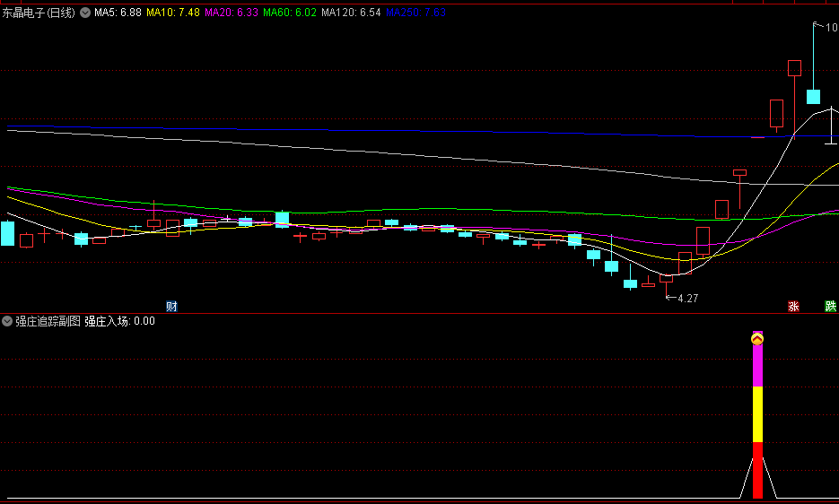Open the main chart indicator dropdown arrow

(x=85, y=13)
